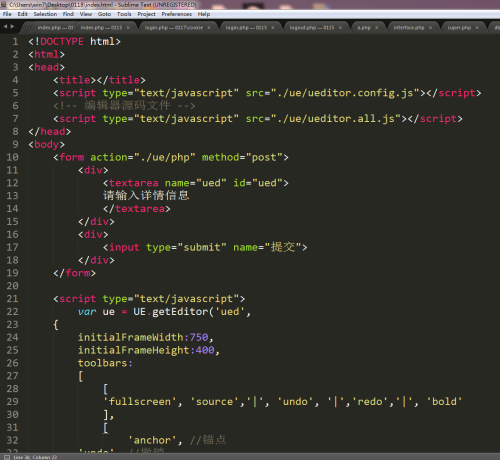
Task: Close the login.php — 0115 tab
Action: (273, 28)
